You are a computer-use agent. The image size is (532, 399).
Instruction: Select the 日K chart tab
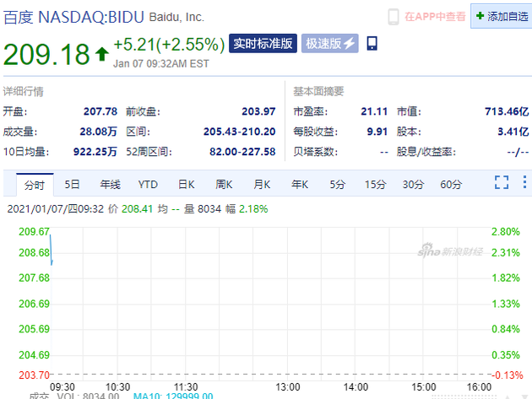[x=187, y=185]
